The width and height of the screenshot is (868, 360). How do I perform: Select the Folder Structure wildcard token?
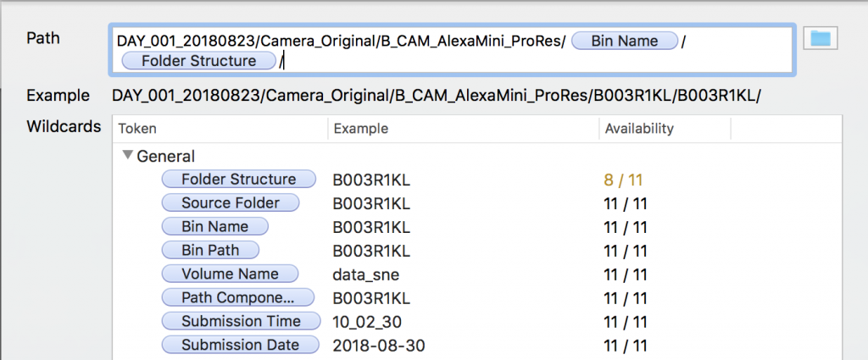238,179
